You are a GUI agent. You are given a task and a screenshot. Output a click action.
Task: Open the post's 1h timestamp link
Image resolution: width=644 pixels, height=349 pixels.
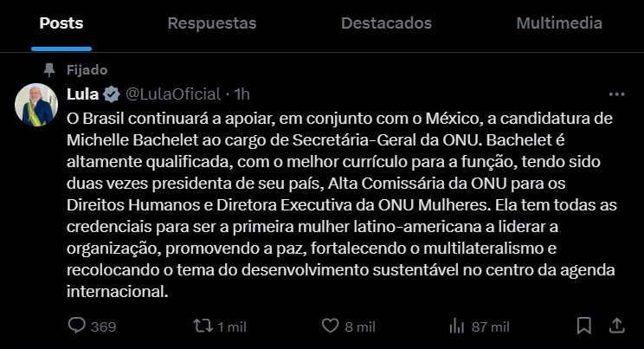[242, 94]
